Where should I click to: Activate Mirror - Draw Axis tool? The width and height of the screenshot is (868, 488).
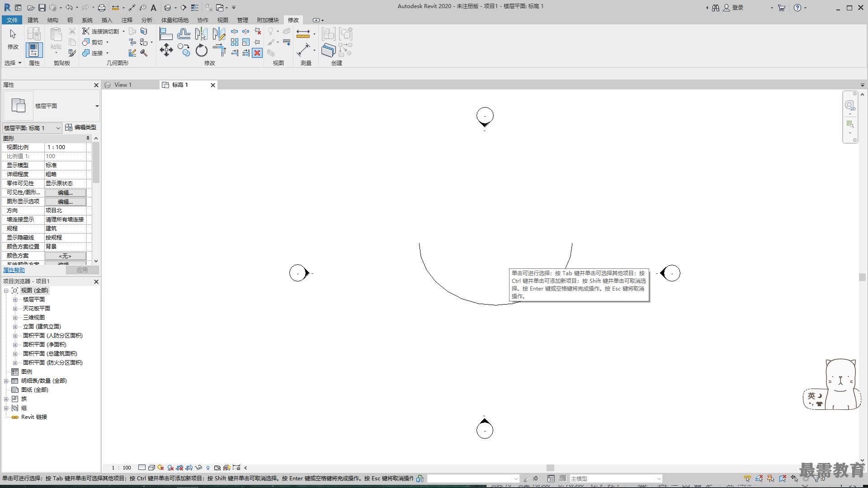tap(219, 34)
